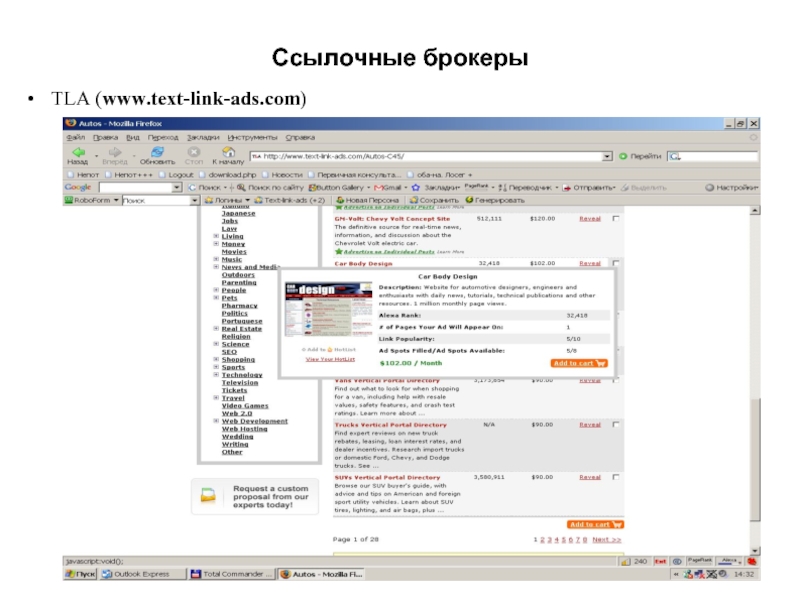Click Add to cart below the listings
Viewport: 800px width, 600px height.
click(595, 524)
